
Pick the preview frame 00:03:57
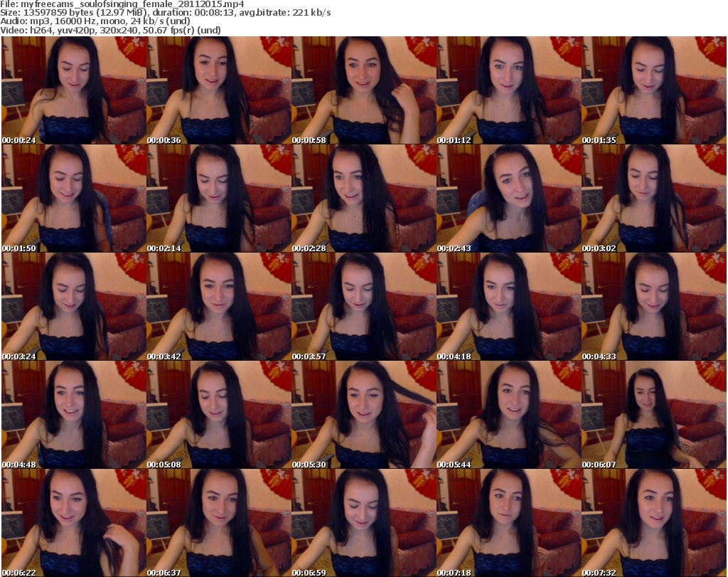364,307
